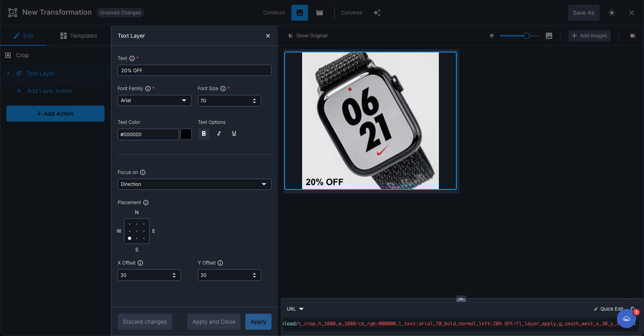Viewport: 644px width, 336px height.
Task: Toggle Italic text option
Action: (219, 134)
